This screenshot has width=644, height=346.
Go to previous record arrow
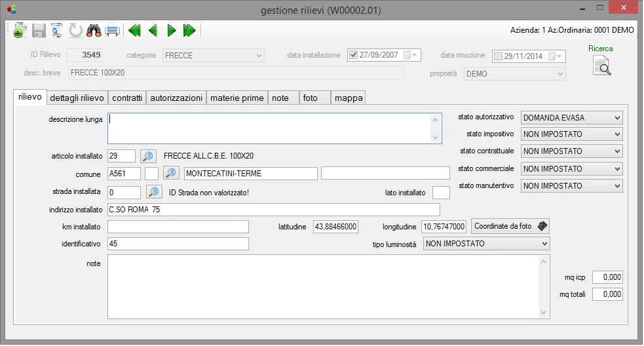click(x=153, y=30)
